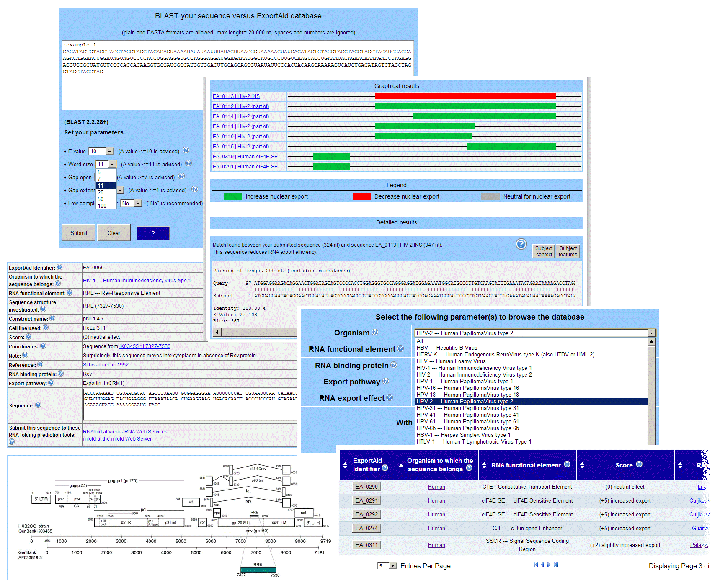Image resolution: width=720 pixels, height=588 pixels.
Task: Open mfold at the mfold Web Server link
Action: click(117, 438)
